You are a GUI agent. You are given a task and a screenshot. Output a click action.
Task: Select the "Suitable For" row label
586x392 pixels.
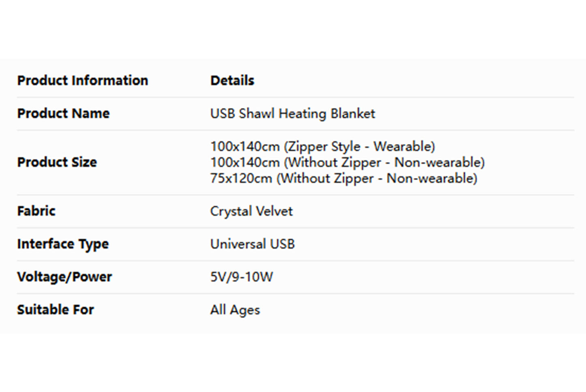click(x=55, y=310)
